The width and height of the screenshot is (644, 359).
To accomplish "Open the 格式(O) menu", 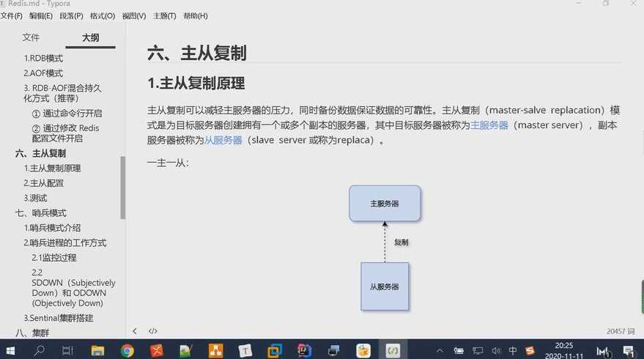I will [x=103, y=16].
